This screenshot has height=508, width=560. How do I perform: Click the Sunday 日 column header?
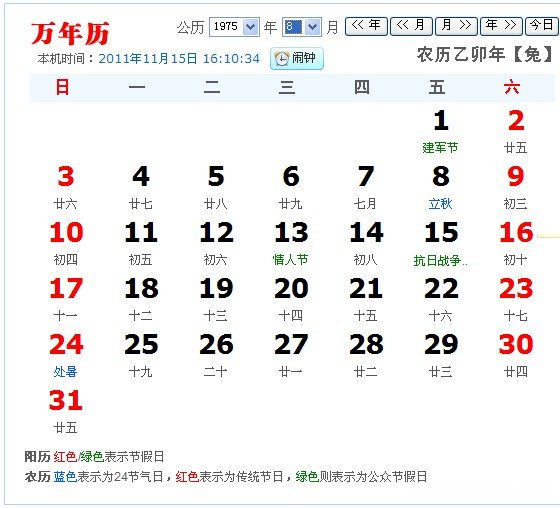[x=62, y=88]
